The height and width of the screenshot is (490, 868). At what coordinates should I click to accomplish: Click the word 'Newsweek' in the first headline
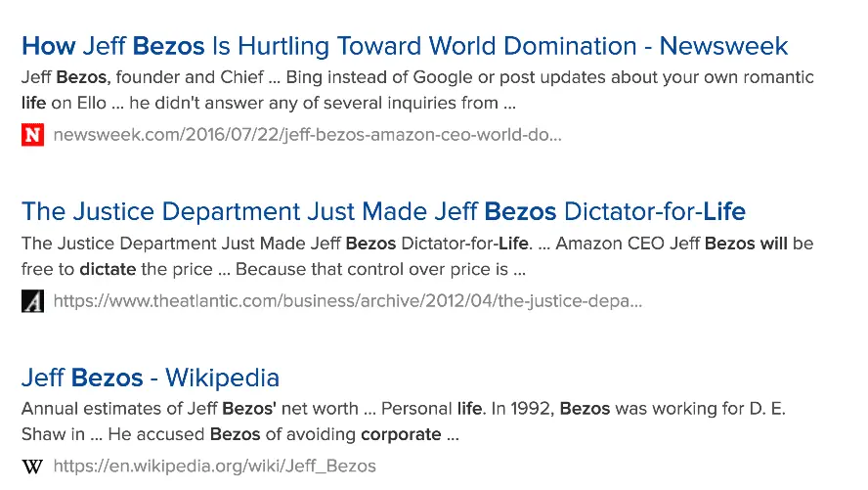723,46
